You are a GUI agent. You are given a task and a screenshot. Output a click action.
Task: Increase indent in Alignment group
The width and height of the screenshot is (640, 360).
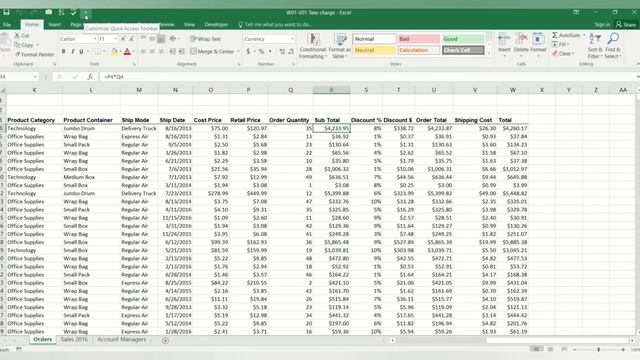tap(182, 51)
